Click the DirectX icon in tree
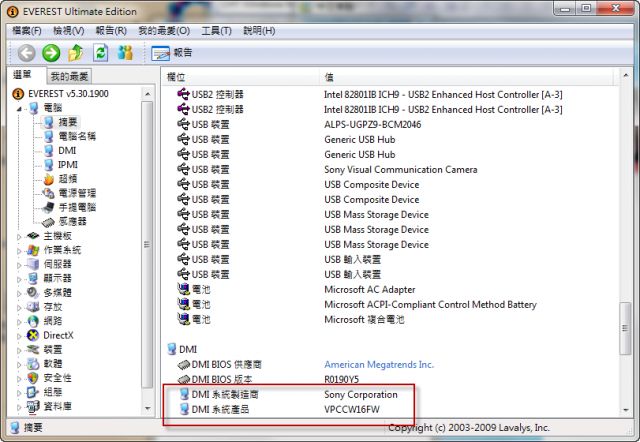 33,335
